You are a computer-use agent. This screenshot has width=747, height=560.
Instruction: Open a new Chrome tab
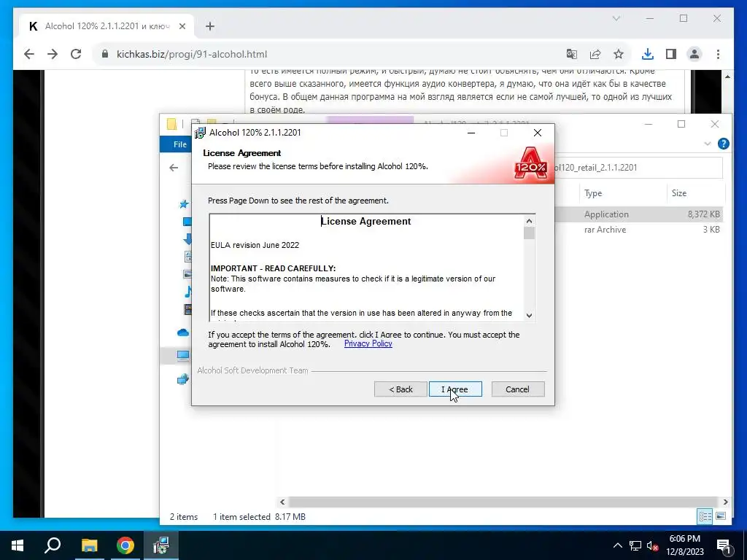click(x=210, y=27)
